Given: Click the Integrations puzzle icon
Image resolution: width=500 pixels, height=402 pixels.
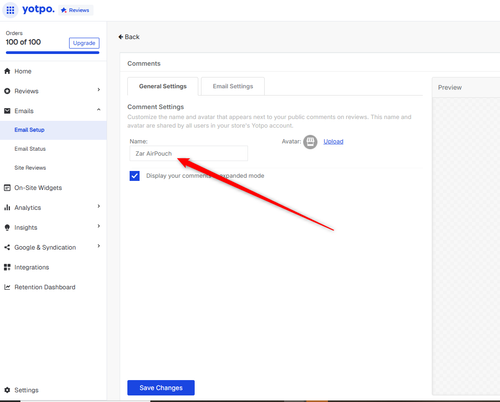Looking at the screenshot, I should [7, 267].
